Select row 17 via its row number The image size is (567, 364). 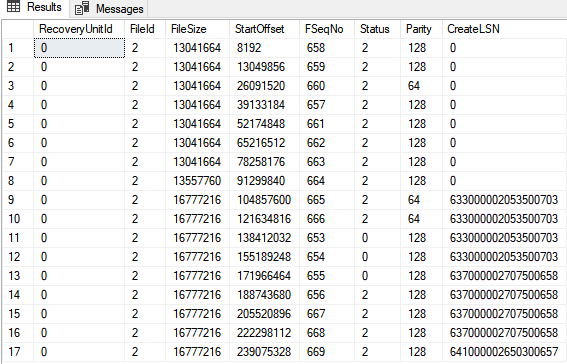tap(18, 352)
